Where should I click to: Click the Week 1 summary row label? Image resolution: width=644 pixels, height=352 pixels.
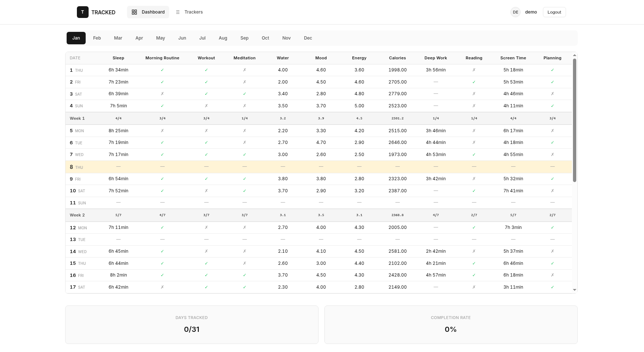point(77,118)
